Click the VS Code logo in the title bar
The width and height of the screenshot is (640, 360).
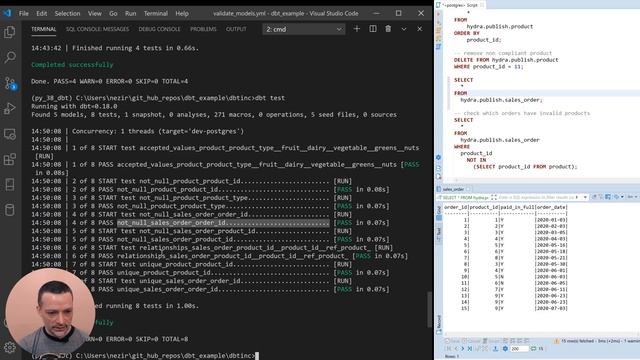pos(7,13)
